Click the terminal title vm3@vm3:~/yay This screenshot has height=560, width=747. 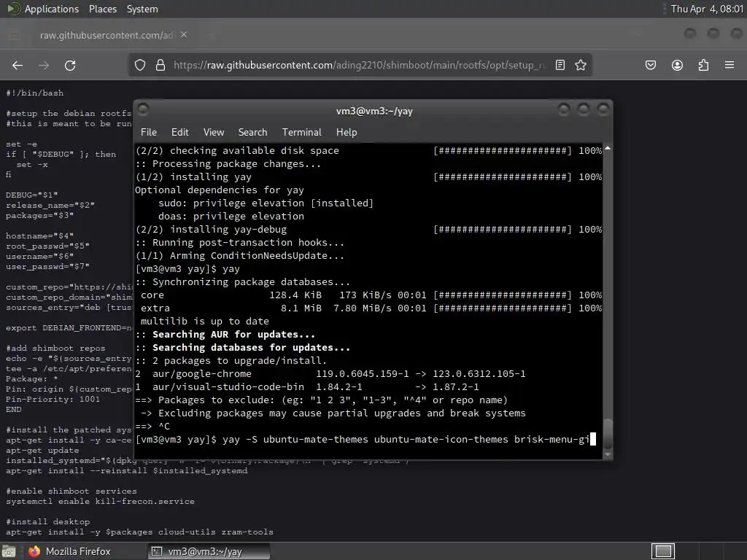point(374,111)
